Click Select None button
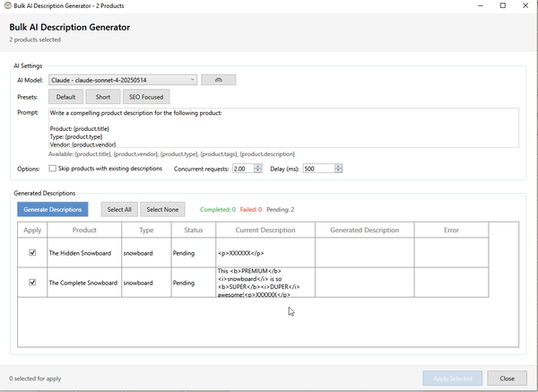The height and width of the screenshot is (392, 538). pos(162,209)
